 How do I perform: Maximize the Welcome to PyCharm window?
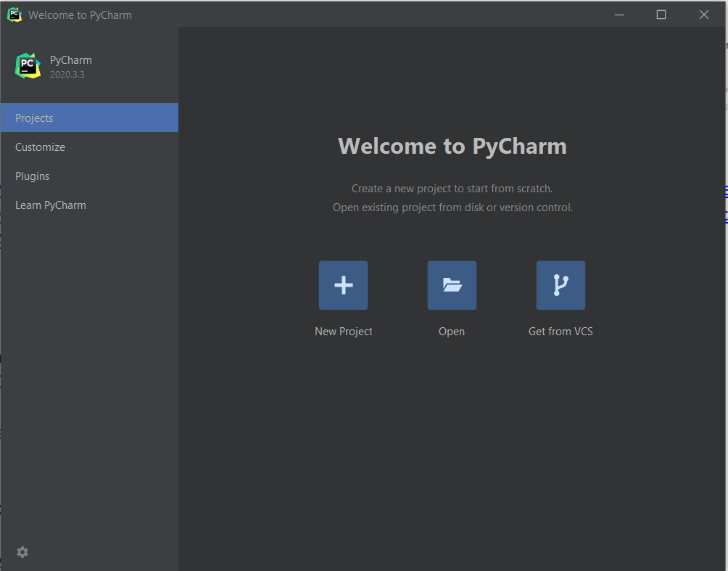[661, 15]
